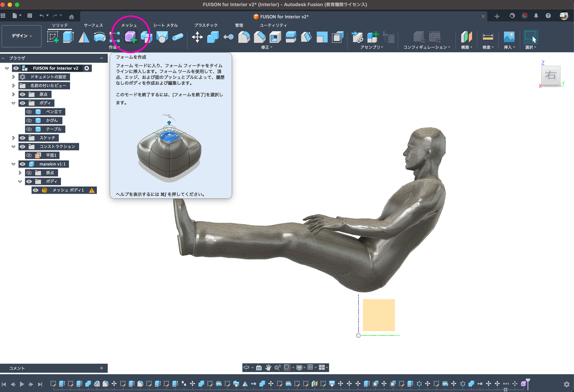This screenshot has width=574, height=392.
Task: Collapse the manekin v1:1 component
Action: coord(14,164)
